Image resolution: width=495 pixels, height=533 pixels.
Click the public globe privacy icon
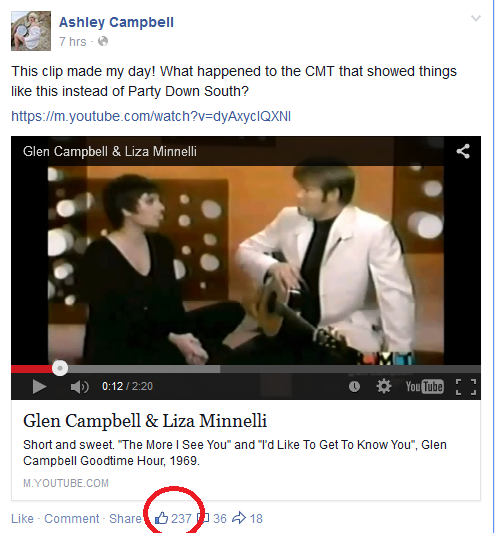[x=103, y=41]
